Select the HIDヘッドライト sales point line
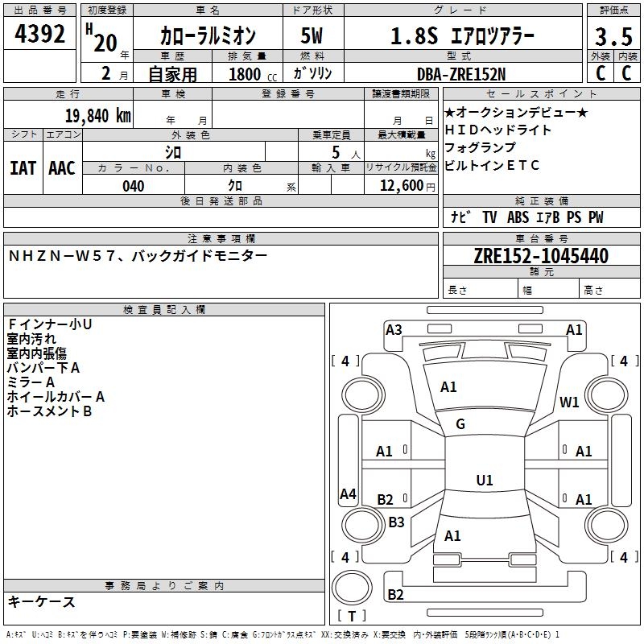The image size is (644, 644). [x=498, y=130]
